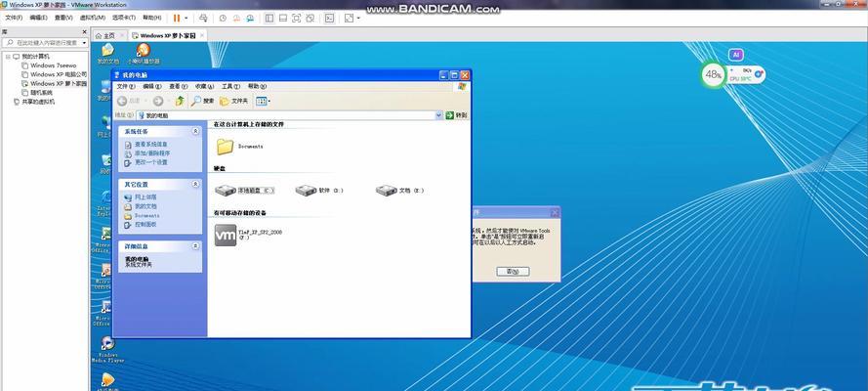Select 共享的虚拟机 in library tree
This screenshot has height=391, width=868.
(x=34, y=102)
